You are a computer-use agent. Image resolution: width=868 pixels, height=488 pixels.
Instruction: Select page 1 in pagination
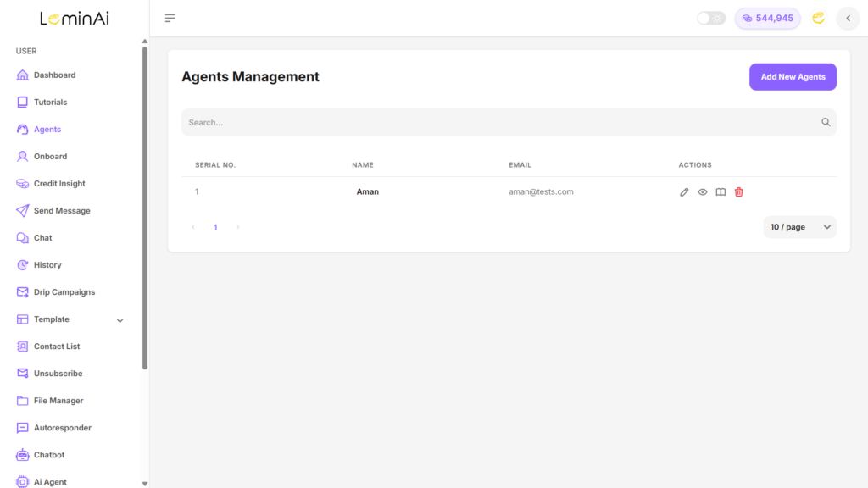pyautogui.click(x=215, y=227)
